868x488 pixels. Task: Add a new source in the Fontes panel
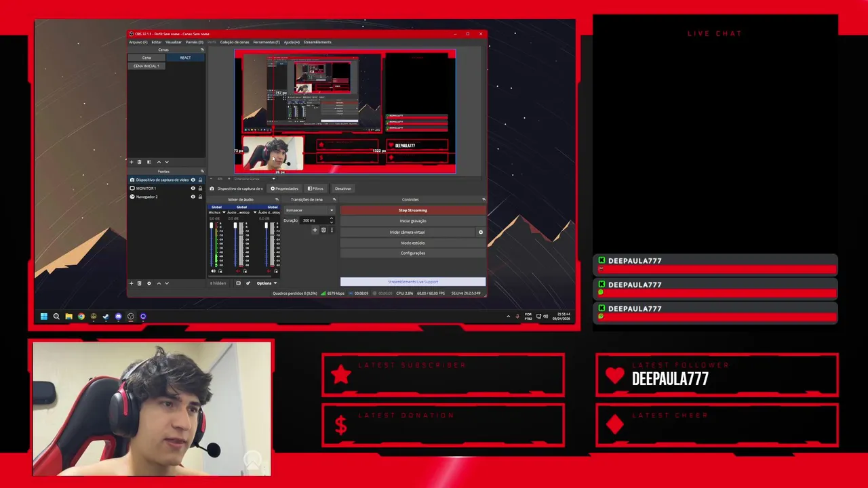pos(132,283)
